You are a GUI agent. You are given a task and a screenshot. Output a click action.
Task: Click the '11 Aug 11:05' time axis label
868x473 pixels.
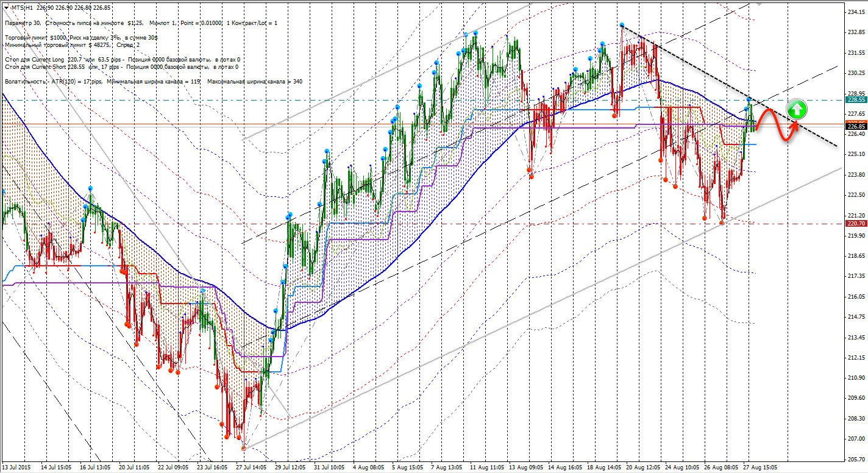486,467
